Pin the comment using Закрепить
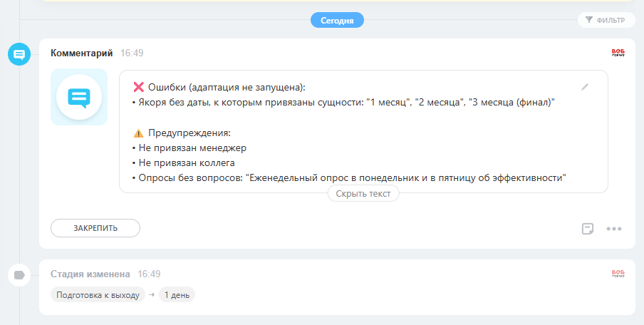The width and height of the screenshot is (644, 325). [x=95, y=228]
